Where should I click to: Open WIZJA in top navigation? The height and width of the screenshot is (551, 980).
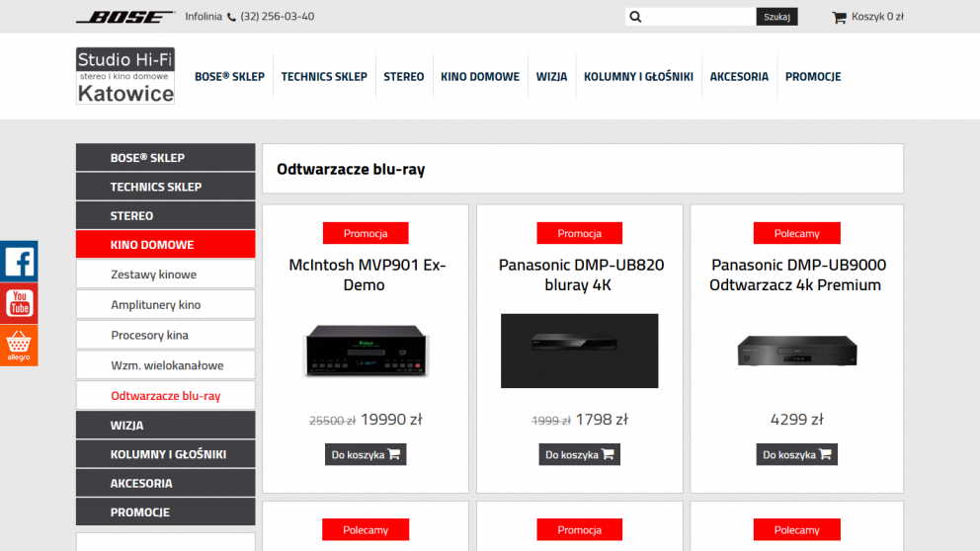pyautogui.click(x=551, y=77)
